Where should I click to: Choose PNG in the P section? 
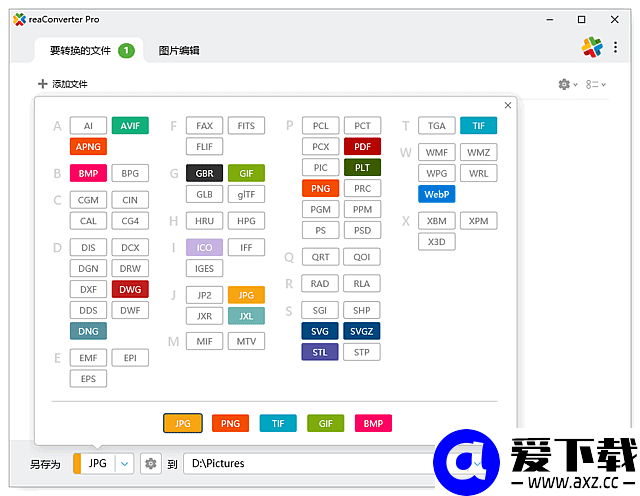(x=321, y=188)
